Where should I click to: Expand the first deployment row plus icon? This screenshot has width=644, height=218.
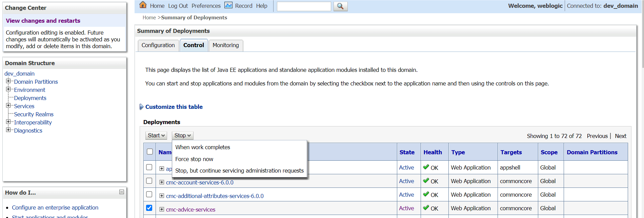click(162, 169)
